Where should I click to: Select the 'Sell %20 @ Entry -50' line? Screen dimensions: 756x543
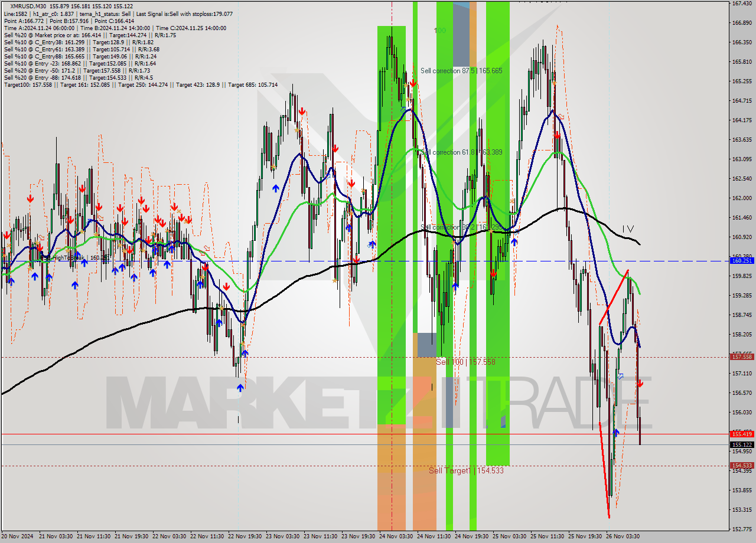coord(77,70)
